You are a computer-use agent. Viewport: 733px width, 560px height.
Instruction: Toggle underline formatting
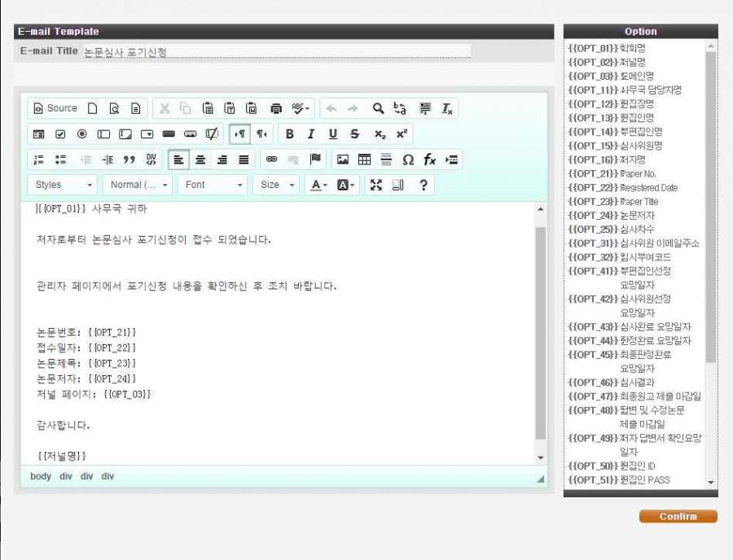[333, 134]
